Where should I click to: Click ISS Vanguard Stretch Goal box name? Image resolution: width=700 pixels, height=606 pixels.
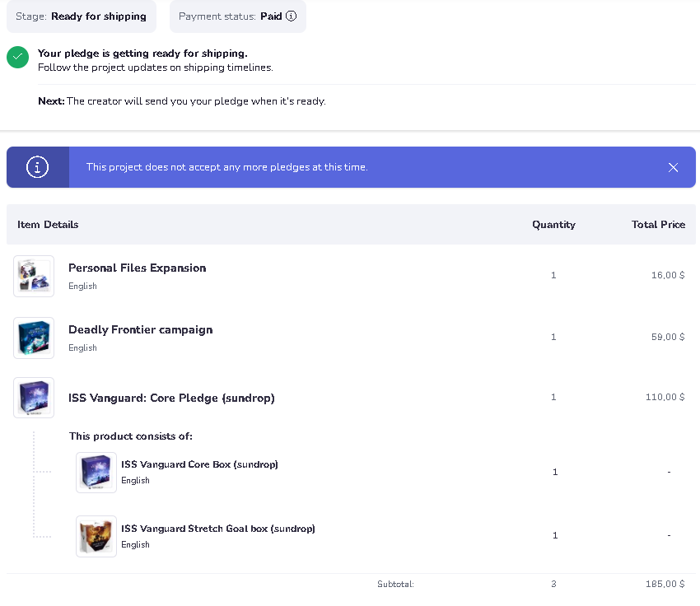217,529
